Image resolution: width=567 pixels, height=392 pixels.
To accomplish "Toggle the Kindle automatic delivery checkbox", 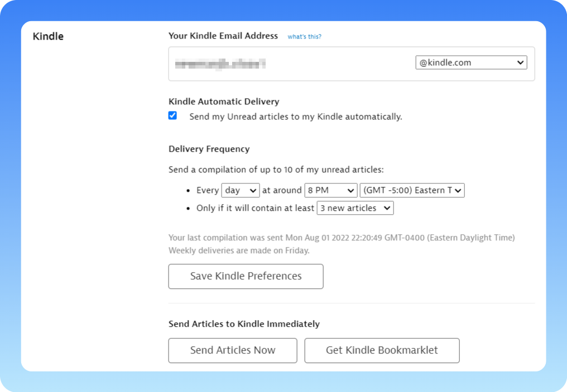I will pyautogui.click(x=173, y=116).
